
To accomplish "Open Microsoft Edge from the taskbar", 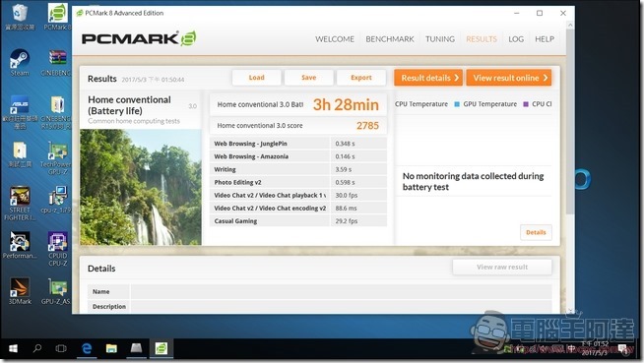I will coord(87,348).
